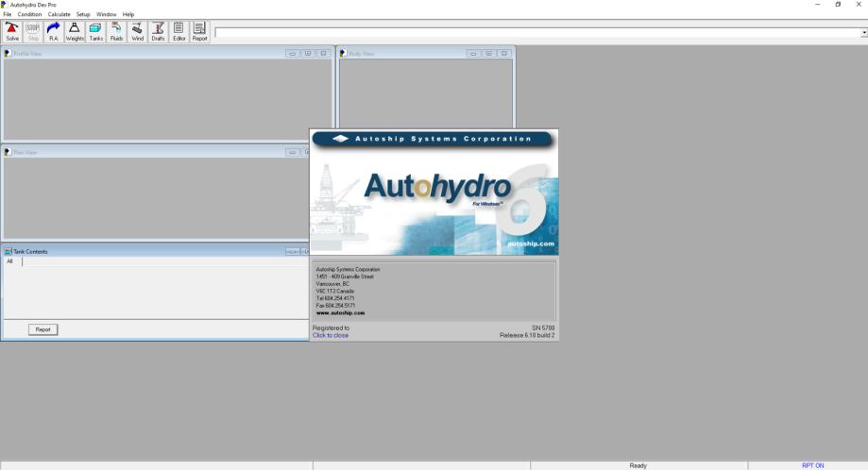Screen dimensions: 868x470
Task: Open the Drafts toolbar tool
Action: click(159, 31)
